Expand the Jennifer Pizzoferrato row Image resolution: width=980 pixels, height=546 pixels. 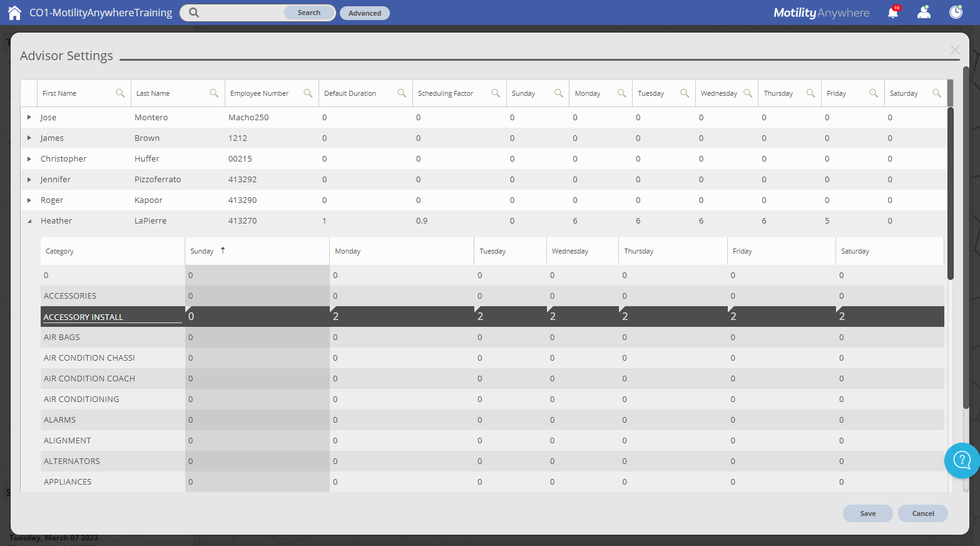click(x=29, y=179)
